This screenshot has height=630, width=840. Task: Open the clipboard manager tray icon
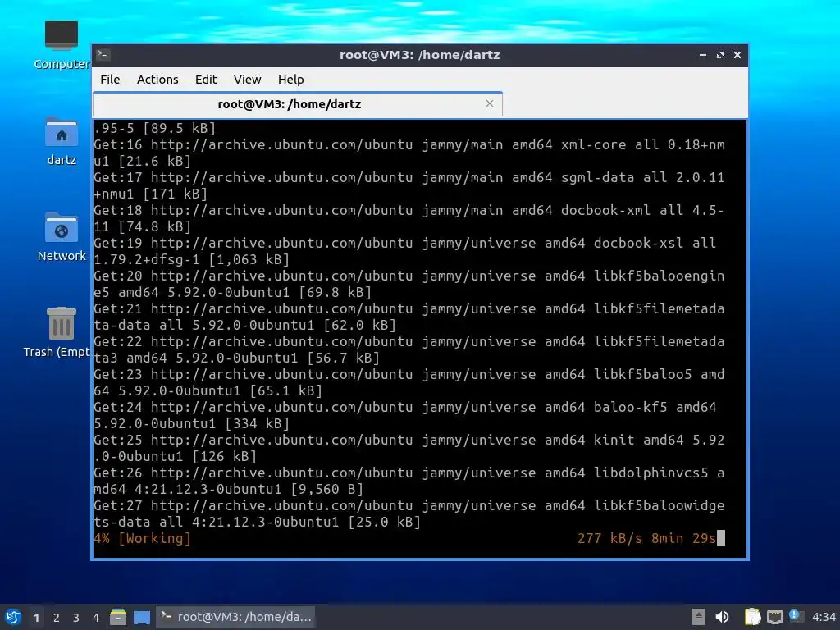[x=752, y=617]
